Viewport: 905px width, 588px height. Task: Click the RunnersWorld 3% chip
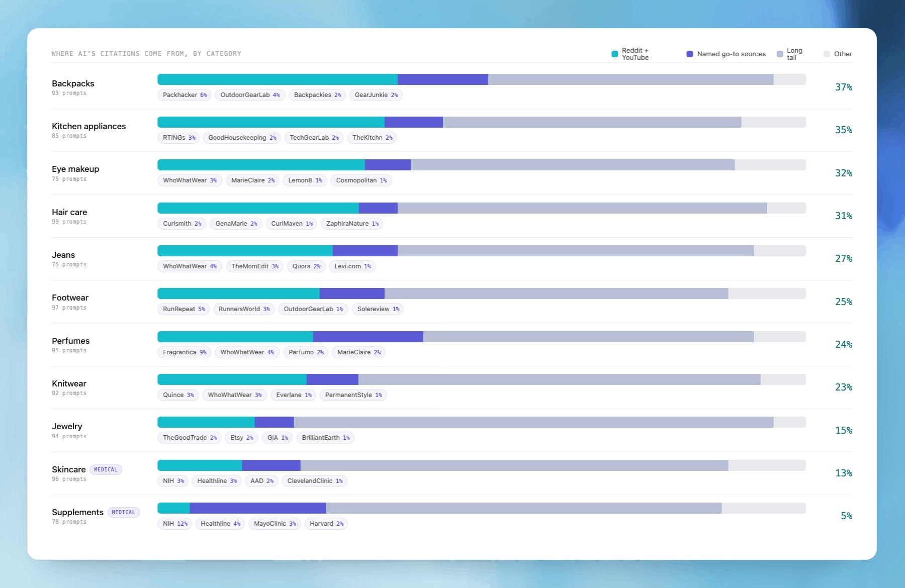(x=244, y=309)
